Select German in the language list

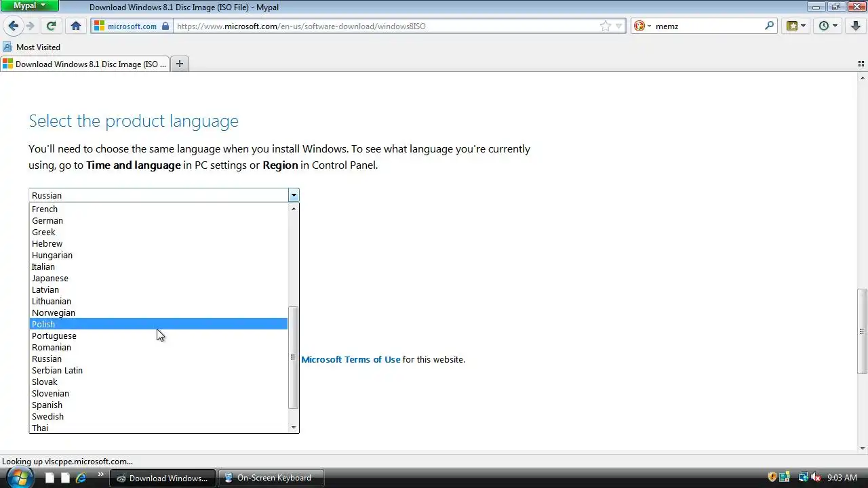(x=159, y=220)
